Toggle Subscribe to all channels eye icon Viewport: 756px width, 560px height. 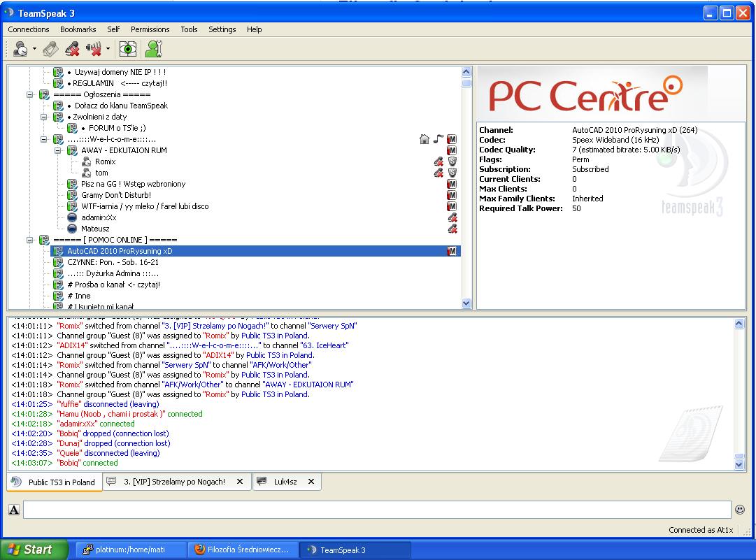[128, 49]
